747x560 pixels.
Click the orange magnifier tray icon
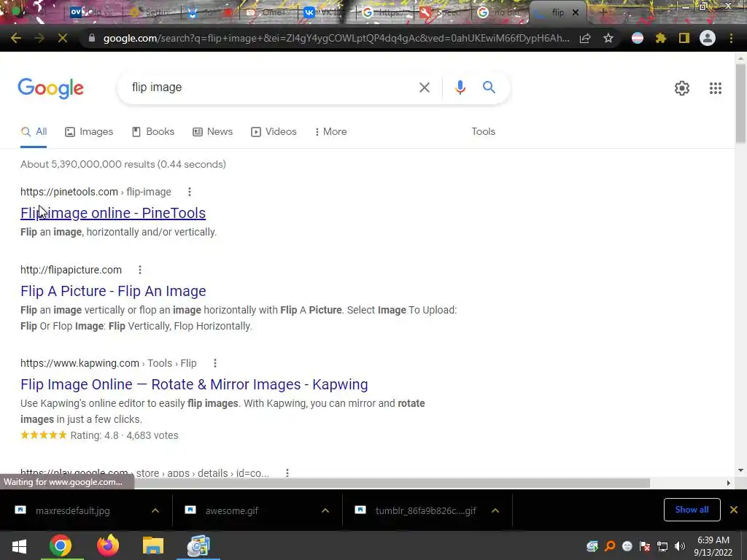click(610, 546)
